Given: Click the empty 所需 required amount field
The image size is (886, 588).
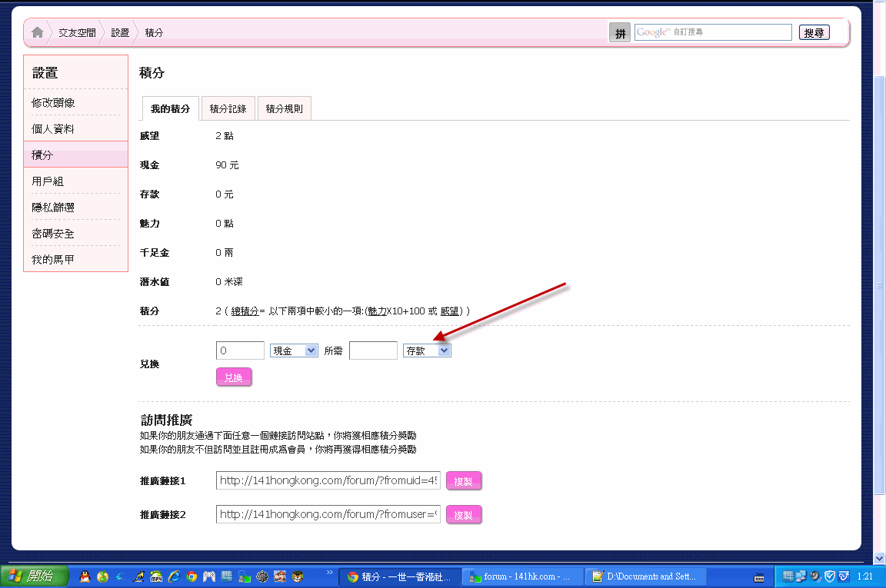Looking at the screenshot, I should (x=374, y=350).
